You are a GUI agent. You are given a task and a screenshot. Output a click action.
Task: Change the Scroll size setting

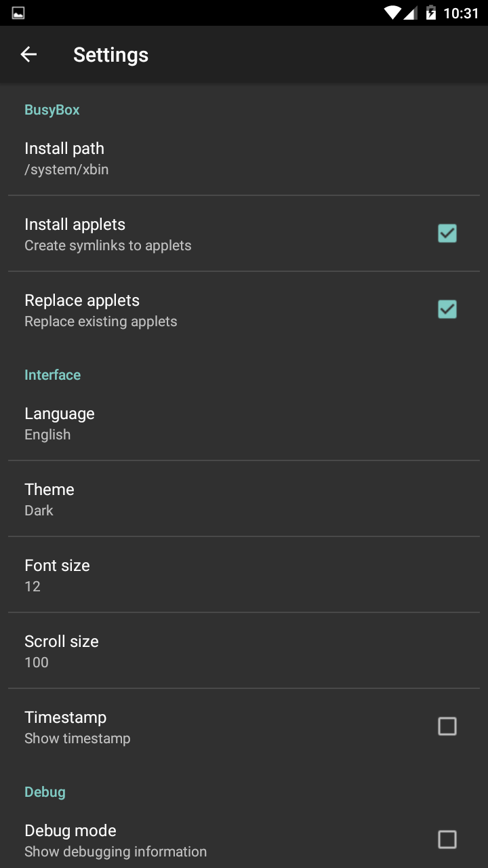62,651
